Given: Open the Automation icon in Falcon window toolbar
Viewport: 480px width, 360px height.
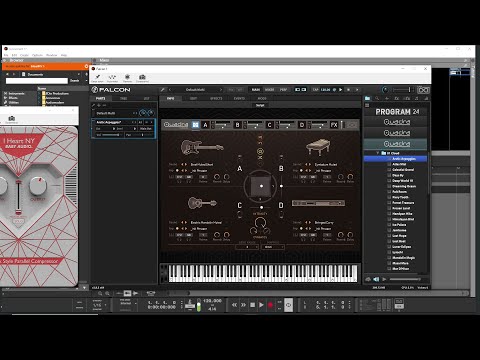Looking at the screenshot, I should 112,77.
